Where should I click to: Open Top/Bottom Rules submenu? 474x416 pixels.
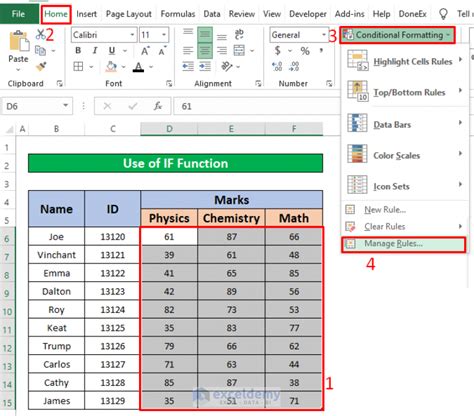[405, 92]
